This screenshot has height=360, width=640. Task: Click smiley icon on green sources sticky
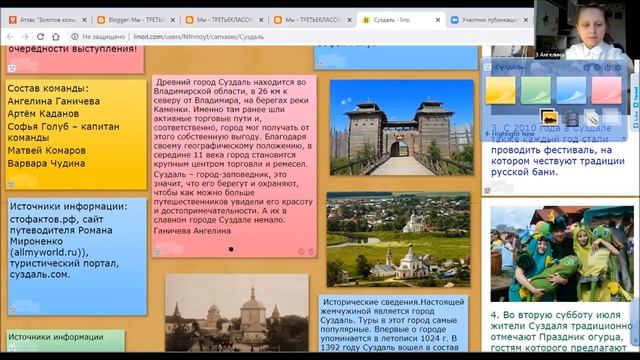pyautogui.click(x=12, y=349)
